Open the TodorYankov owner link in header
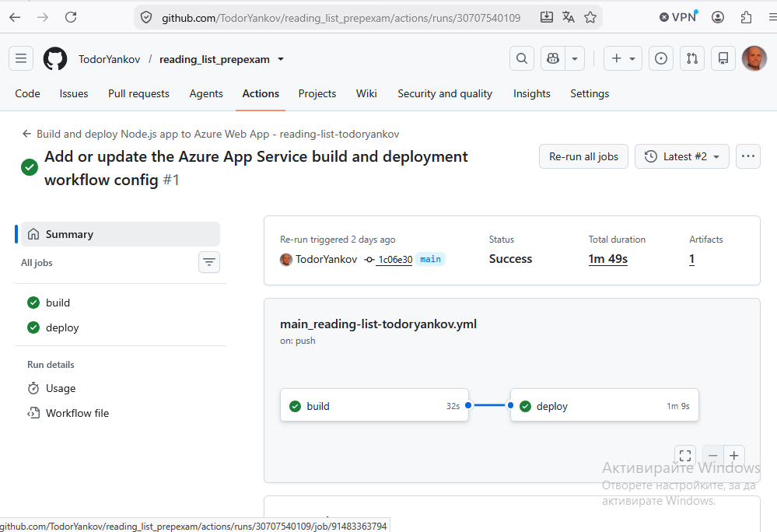777x532 pixels. click(x=109, y=59)
